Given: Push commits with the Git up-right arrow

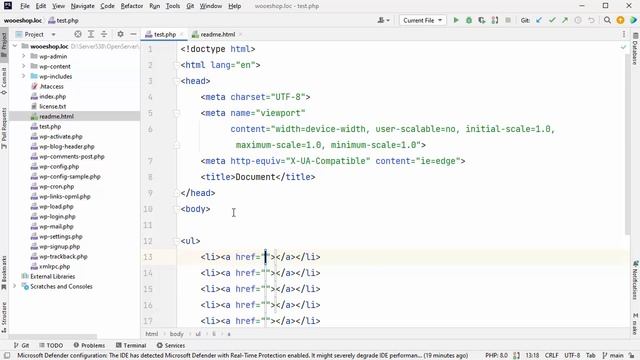Looking at the screenshot, I should (x=565, y=20).
